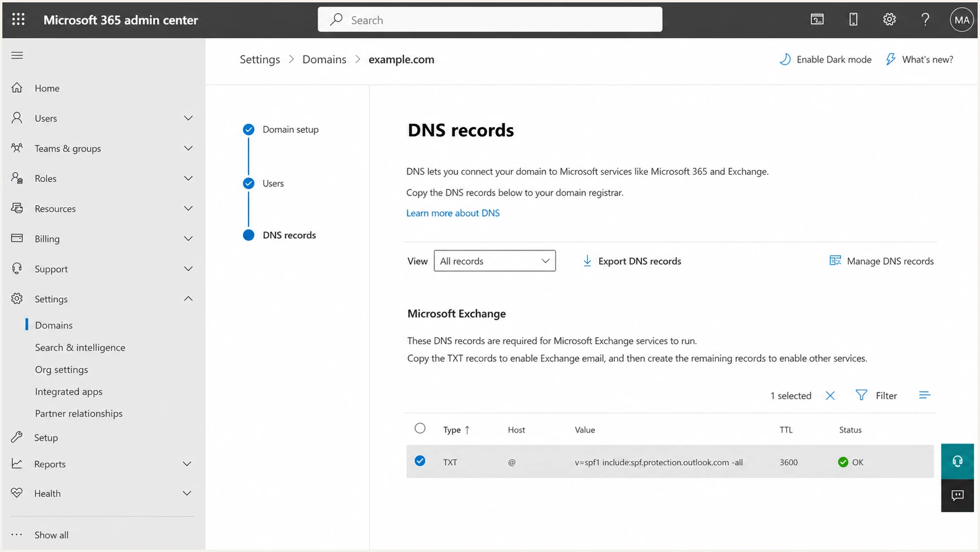Click the Manage DNS records icon
Screen dimensions: 980x552
point(835,260)
